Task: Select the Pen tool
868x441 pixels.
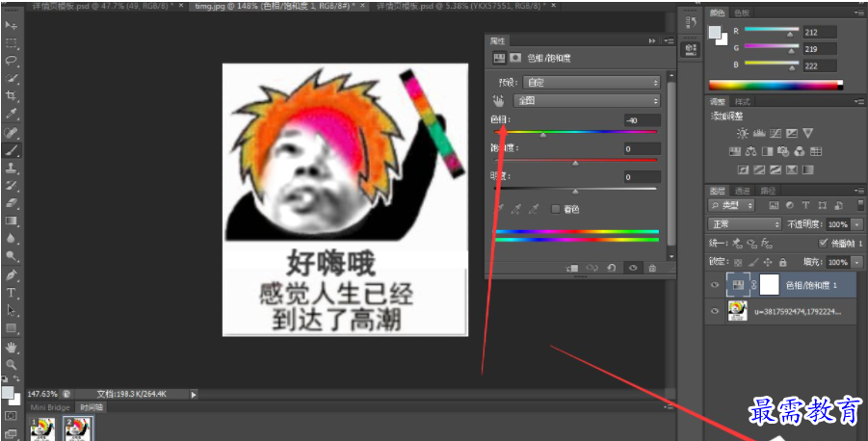Action: click(11, 275)
